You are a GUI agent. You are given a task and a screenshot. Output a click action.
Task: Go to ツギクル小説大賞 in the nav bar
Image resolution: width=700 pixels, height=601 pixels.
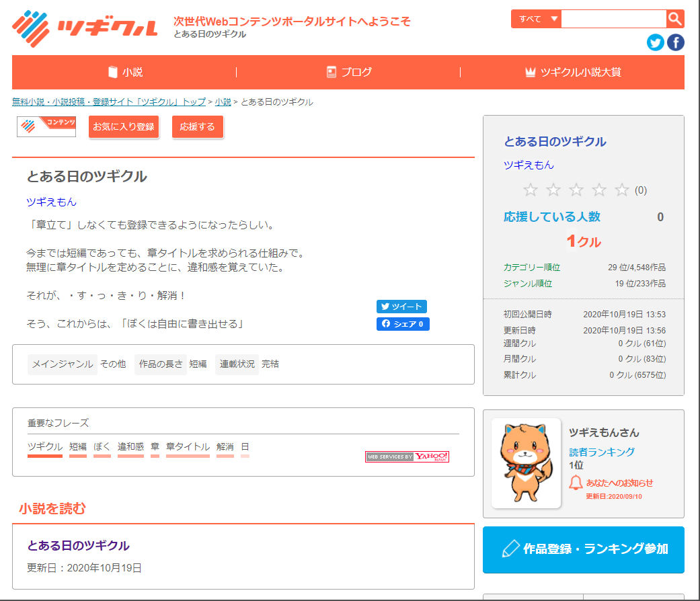572,72
